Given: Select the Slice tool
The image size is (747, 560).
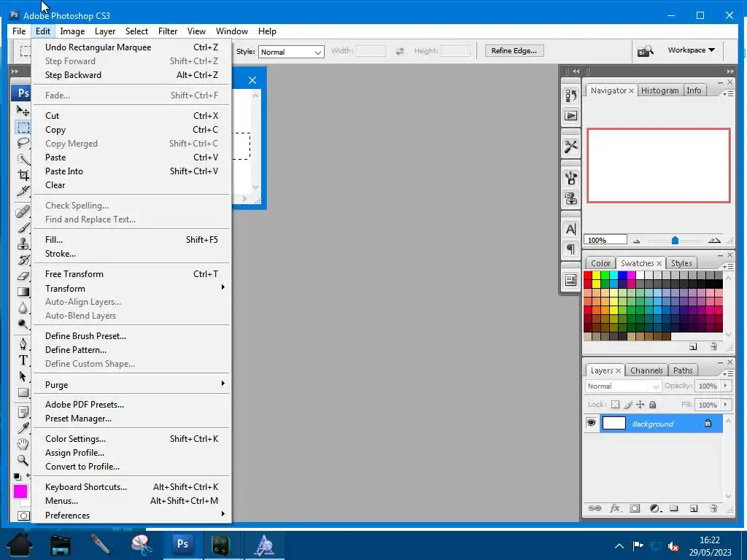Looking at the screenshot, I should point(23,191).
